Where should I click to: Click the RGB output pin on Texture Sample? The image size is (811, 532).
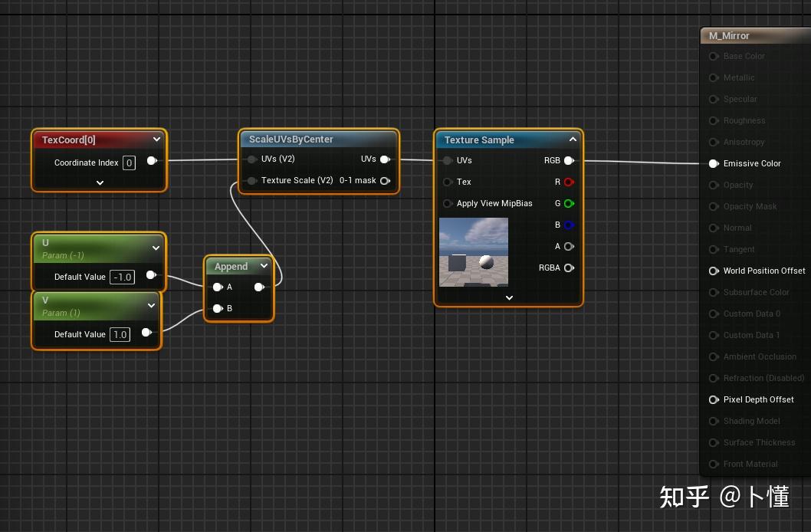point(568,160)
